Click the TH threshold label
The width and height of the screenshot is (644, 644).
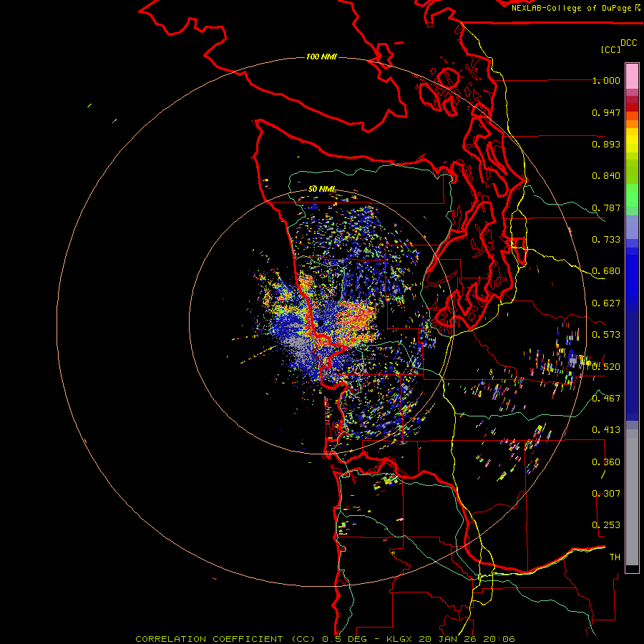(x=615, y=557)
